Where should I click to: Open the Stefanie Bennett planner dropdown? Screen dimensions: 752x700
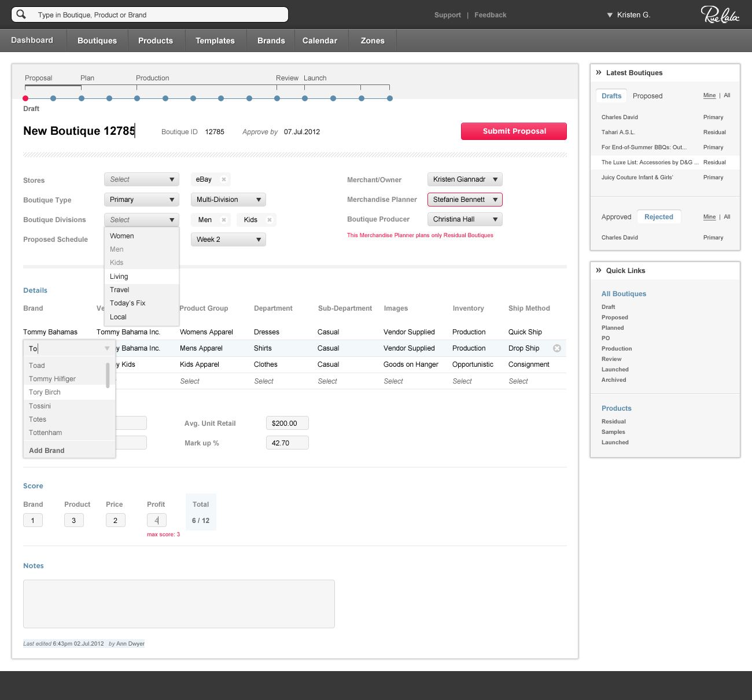pyautogui.click(x=465, y=200)
